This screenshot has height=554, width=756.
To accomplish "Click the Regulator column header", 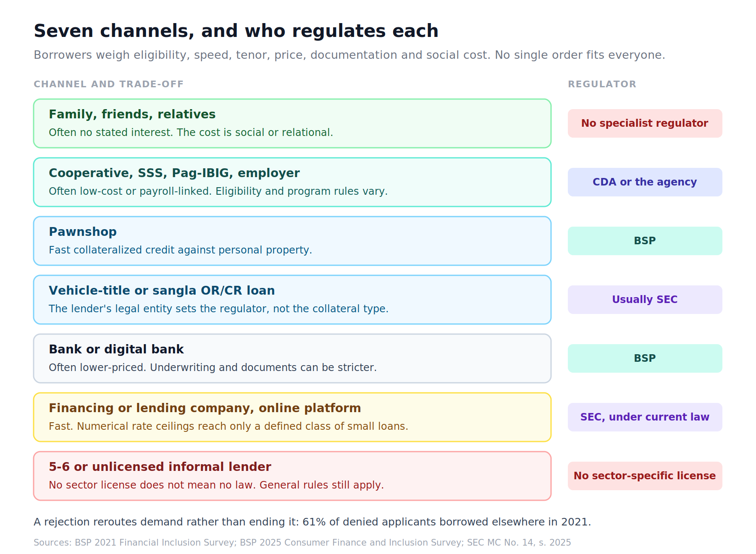I will point(602,84).
